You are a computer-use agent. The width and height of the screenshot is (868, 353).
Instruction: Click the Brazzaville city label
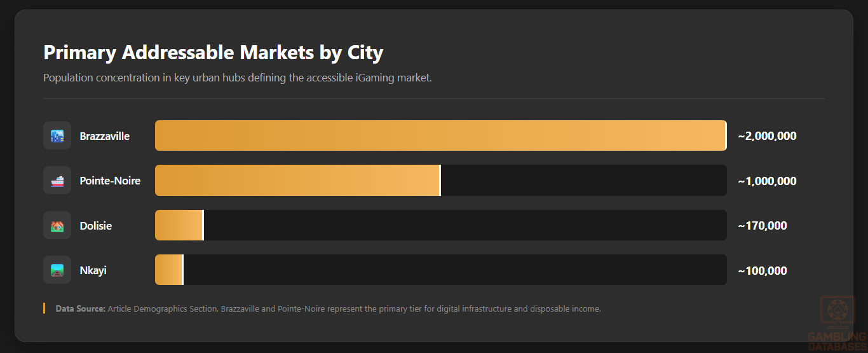[x=105, y=136]
